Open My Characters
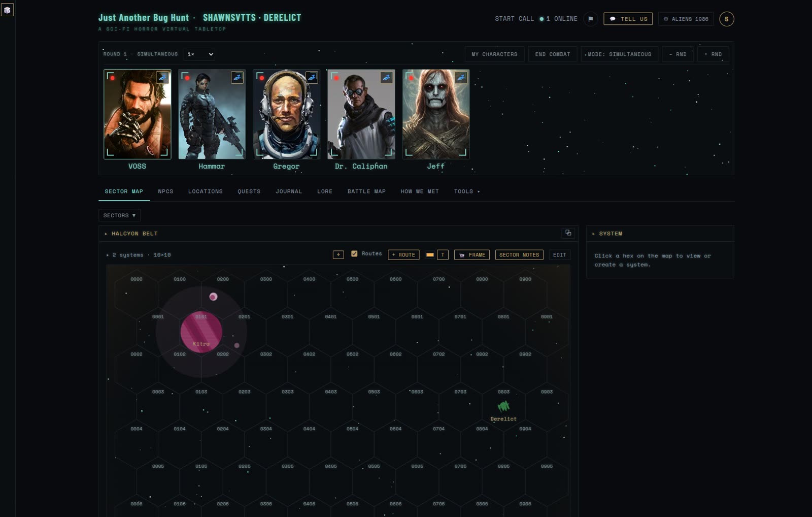The width and height of the screenshot is (812, 517). [494, 54]
